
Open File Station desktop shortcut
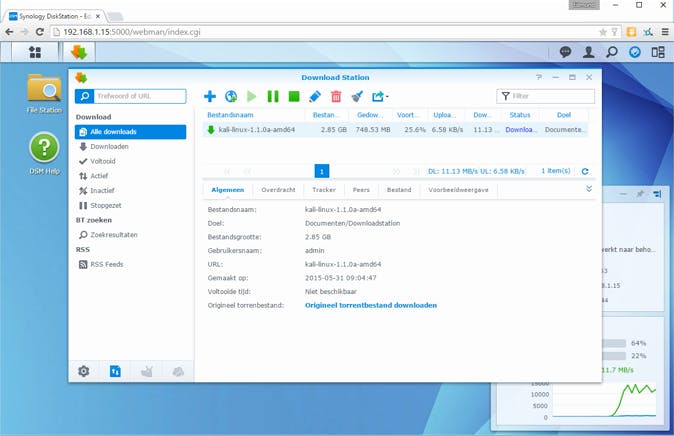click(x=44, y=94)
